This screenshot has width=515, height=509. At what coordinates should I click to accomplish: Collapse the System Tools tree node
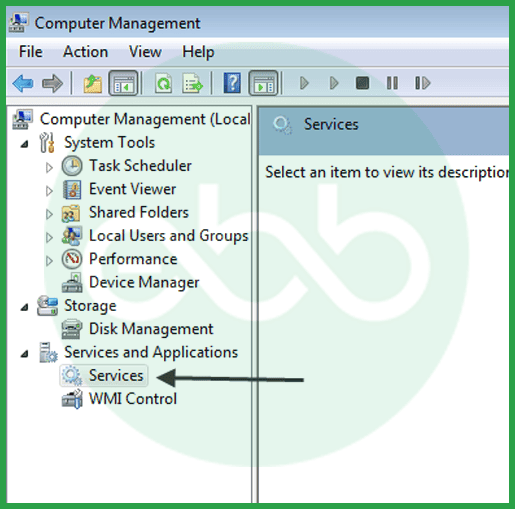tap(24, 144)
